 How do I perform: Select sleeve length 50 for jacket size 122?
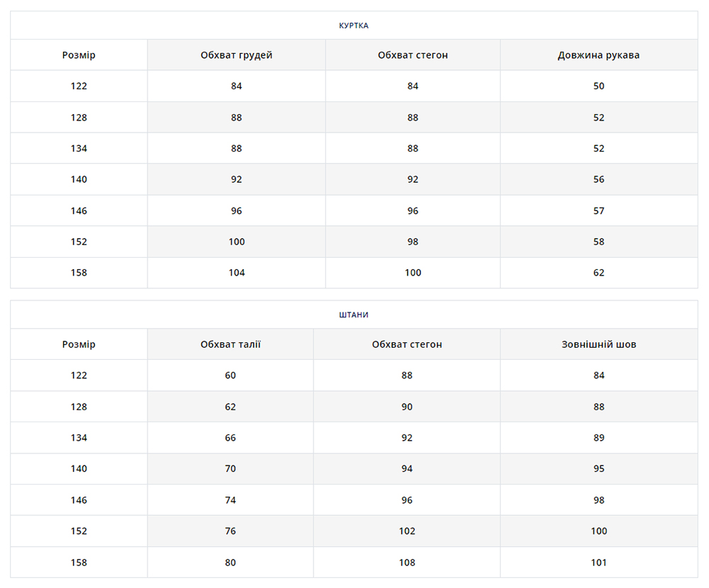point(598,86)
